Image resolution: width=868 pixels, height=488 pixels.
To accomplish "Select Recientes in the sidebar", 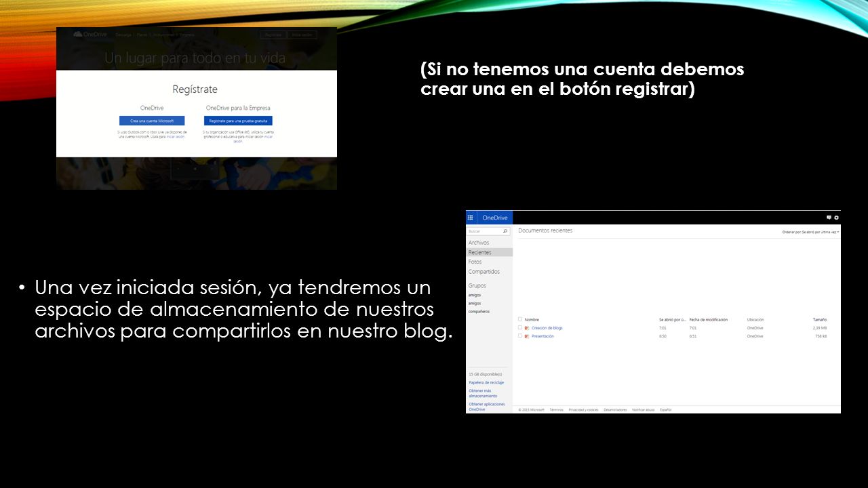I will click(489, 252).
